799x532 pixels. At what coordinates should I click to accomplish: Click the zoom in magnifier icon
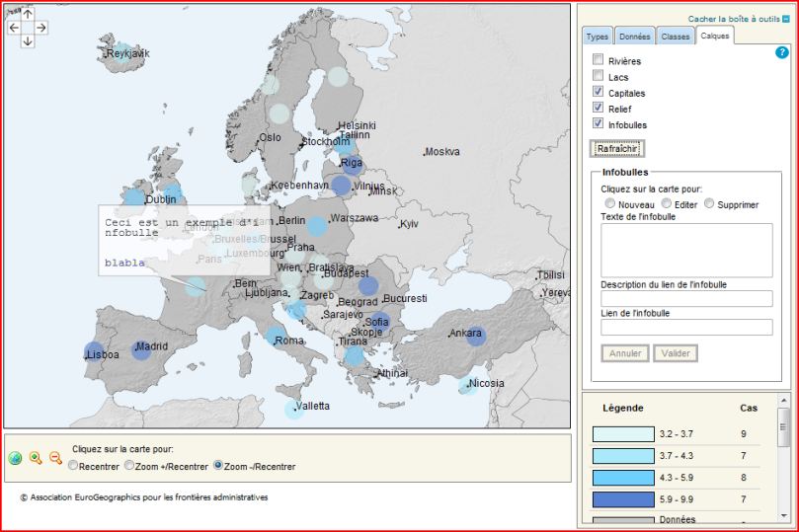(x=36, y=458)
